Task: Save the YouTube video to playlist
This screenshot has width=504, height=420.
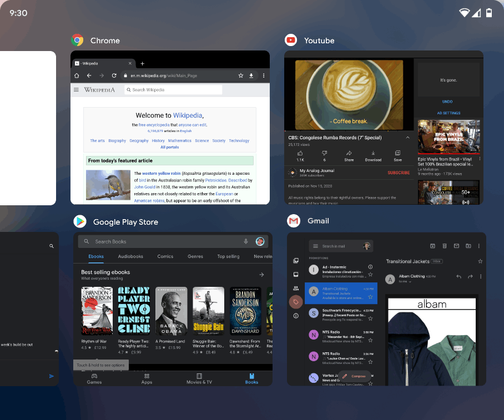Action: [397, 155]
